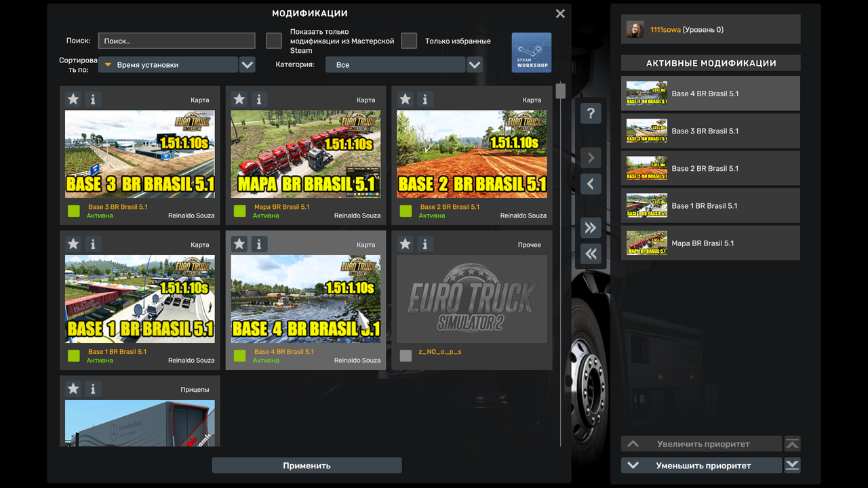
Task: Open info for Base 3 BR Brasil 5.1
Action: pos(93,99)
